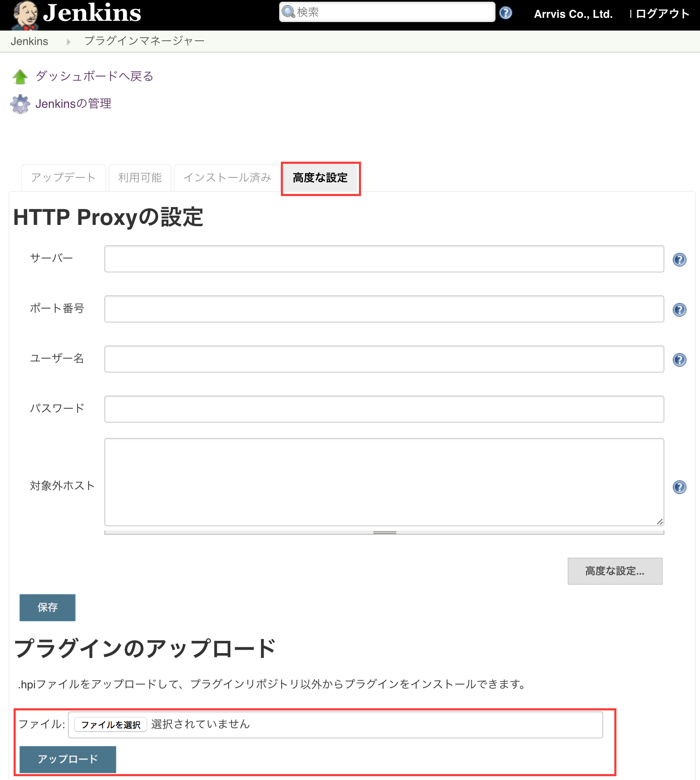The image size is (700, 780).
Task: Open help for サーバー field
Action: [x=680, y=259]
